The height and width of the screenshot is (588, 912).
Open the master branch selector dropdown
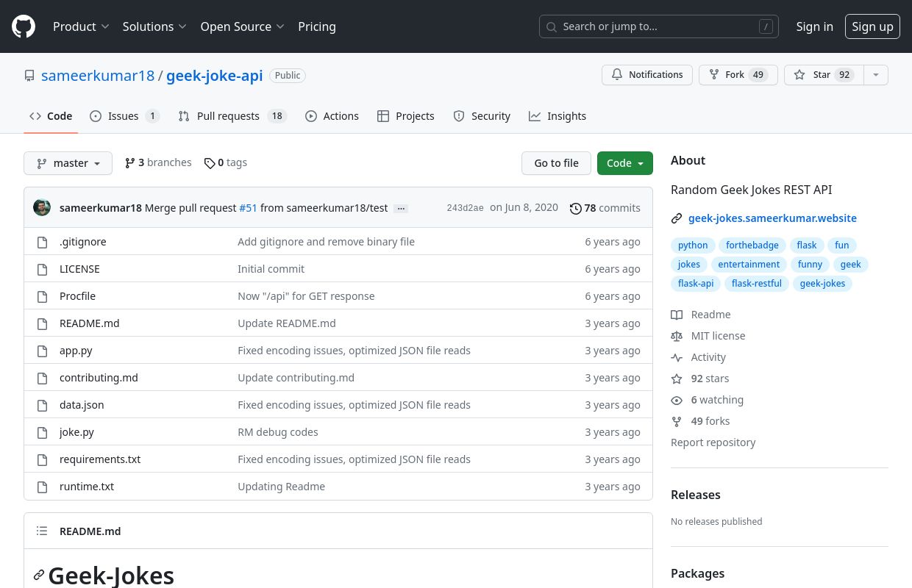point(68,163)
